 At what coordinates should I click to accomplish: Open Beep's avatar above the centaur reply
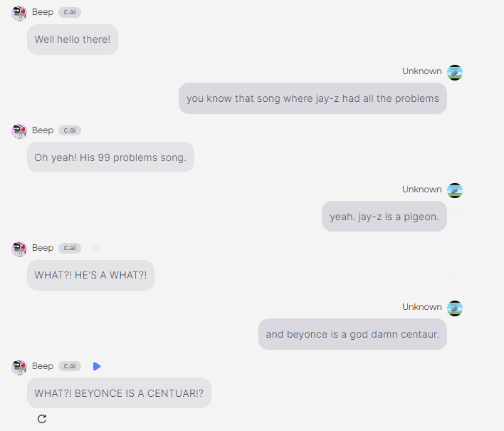[x=19, y=368]
